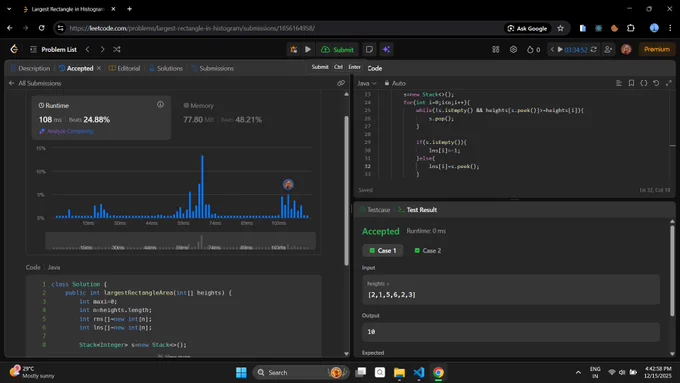Open the Problem List panel
The width and height of the screenshot is (680, 383).
53,49
